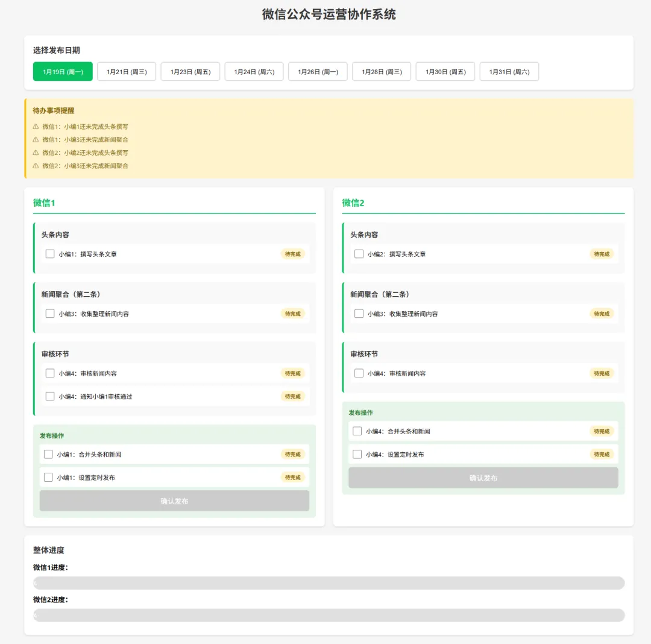
Task: Click 头条内容 heading in 微信2 panel
Action: tap(364, 235)
